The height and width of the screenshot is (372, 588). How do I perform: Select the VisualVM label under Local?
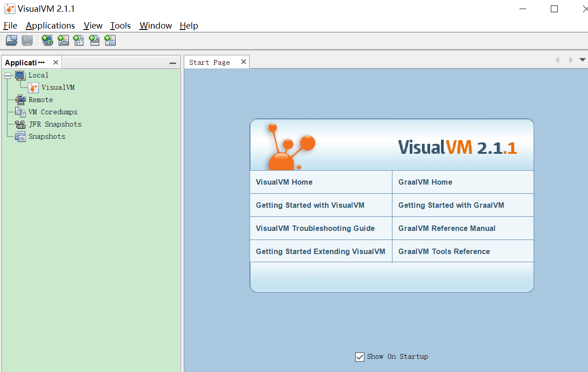click(x=58, y=88)
